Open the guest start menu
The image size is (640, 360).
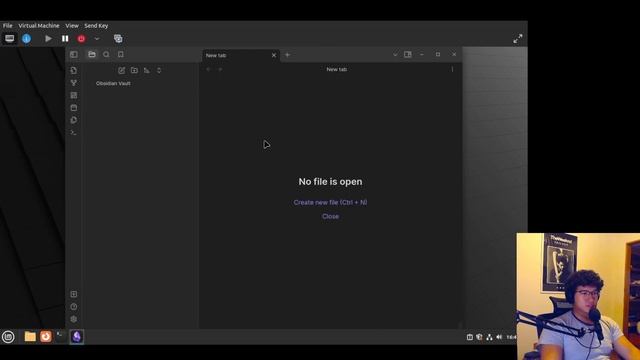pos(8,337)
